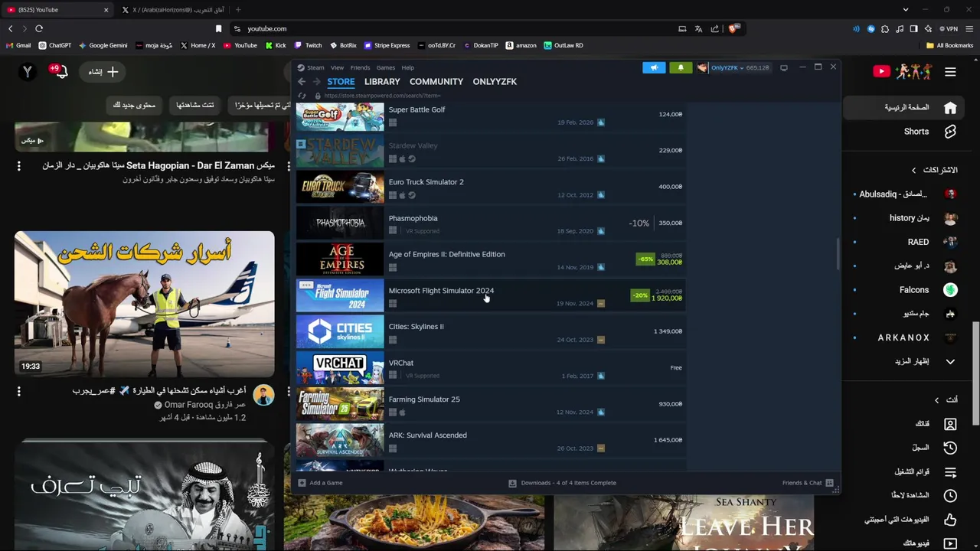Open Steam Downloads status link
Viewport: 980px width, 551px height.
pos(563,483)
